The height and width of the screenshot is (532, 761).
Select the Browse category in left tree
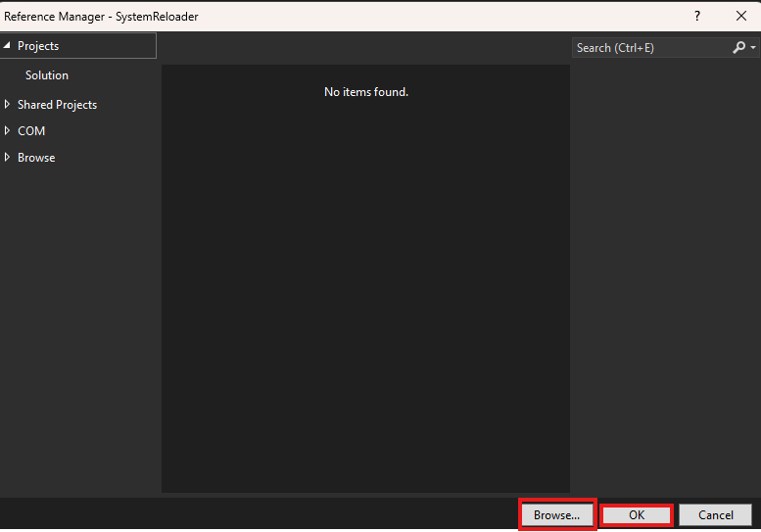[x=36, y=158]
